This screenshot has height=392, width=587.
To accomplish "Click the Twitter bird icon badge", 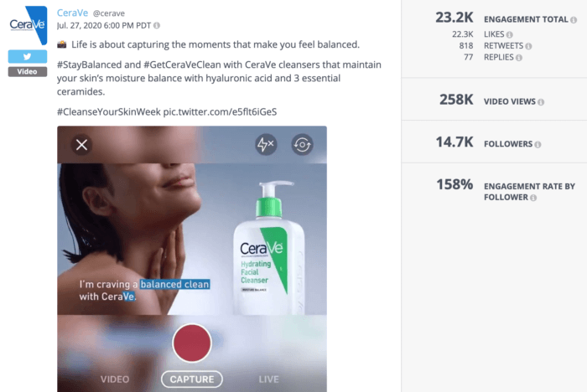I will coord(28,56).
